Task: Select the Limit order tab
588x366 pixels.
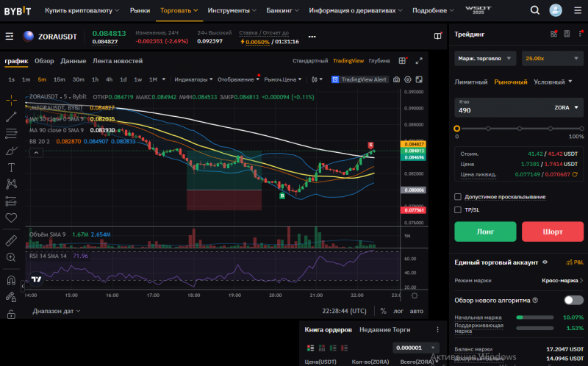Action: (471, 82)
